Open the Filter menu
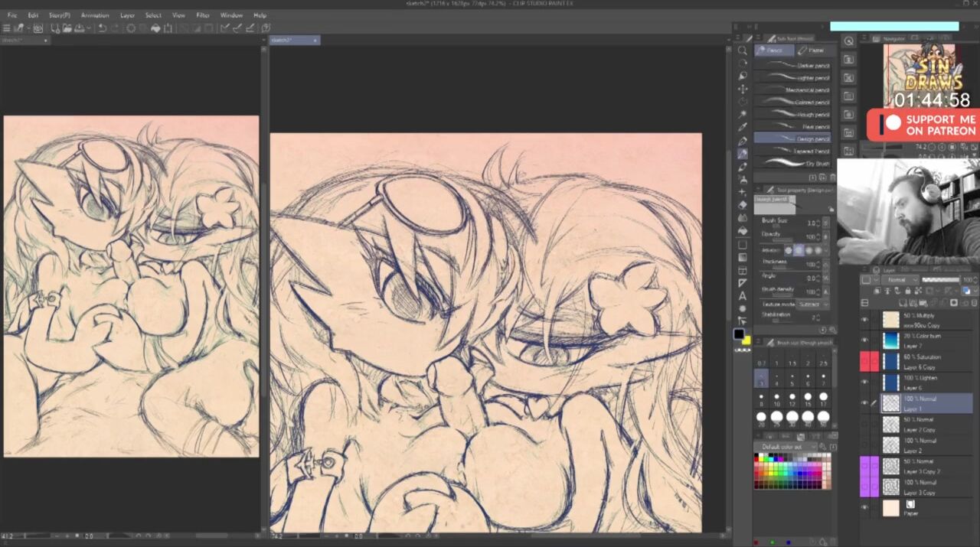Image resolution: width=980 pixels, height=547 pixels. coord(203,15)
